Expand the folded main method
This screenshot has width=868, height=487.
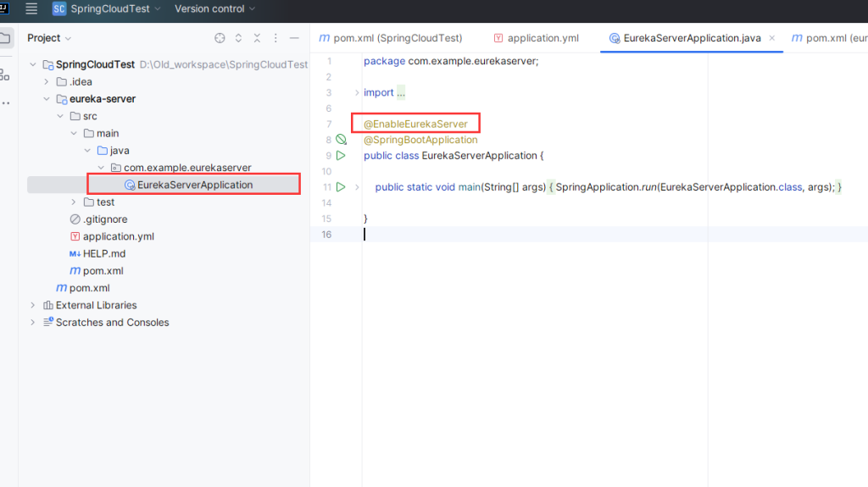click(357, 187)
